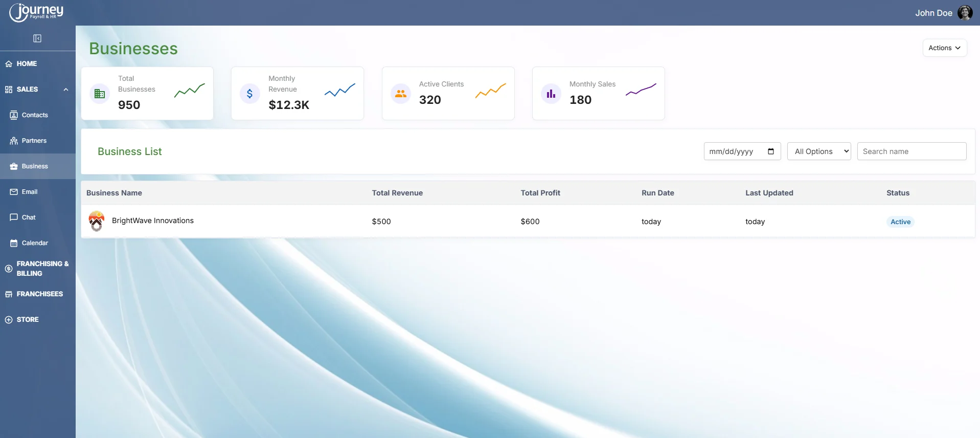The height and width of the screenshot is (438, 980).
Task: Click the Monthly Revenue dollar icon
Action: 249,94
